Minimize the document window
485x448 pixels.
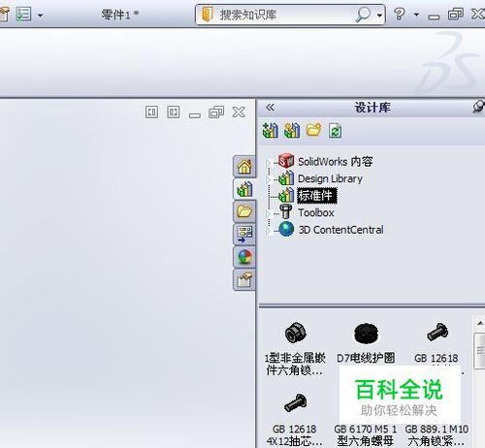[x=195, y=115]
